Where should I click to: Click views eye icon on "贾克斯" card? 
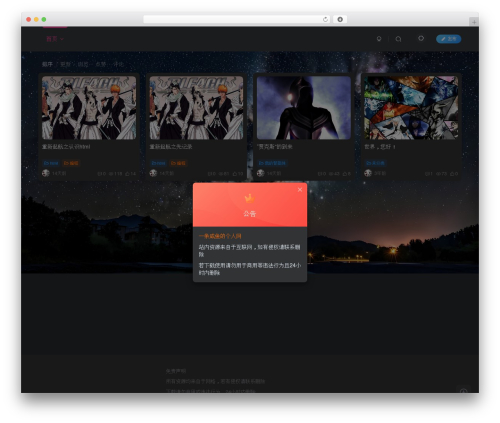[x=331, y=174]
